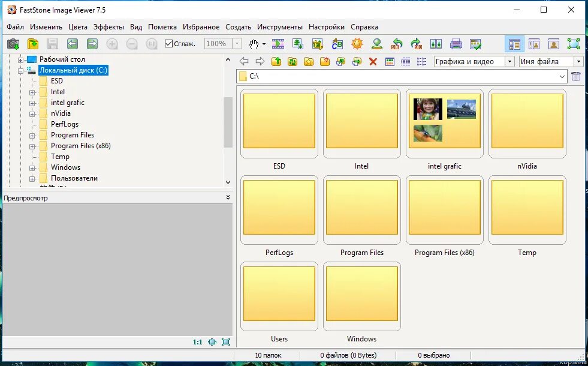The width and height of the screenshot is (588, 366).
Task: Expand the Intel folder node
Action: point(32,92)
